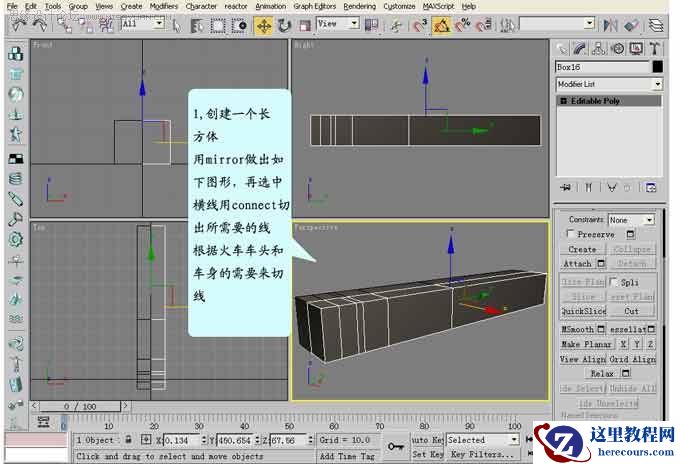Image resolution: width=680 pixels, height=464 pixels.
Task: Click the time slider showing 0 / 100
Action: coord(80,406)
